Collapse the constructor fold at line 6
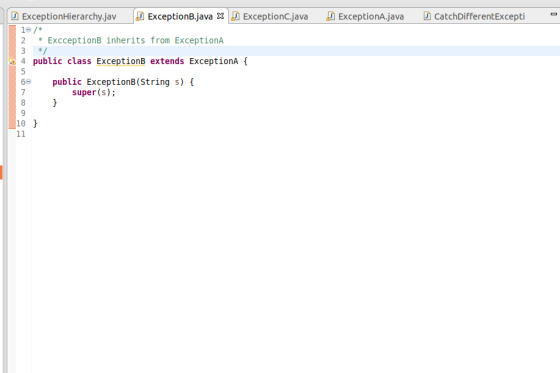The image size is (560, 373). click(x=29, y=82)
